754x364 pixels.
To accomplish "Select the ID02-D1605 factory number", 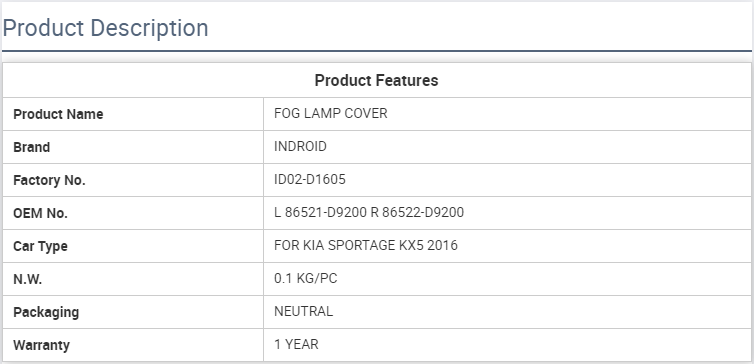I will 310,179.
